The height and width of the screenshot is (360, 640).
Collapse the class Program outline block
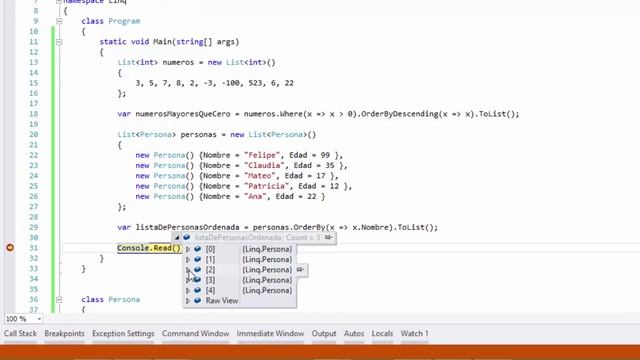[59, 21]
